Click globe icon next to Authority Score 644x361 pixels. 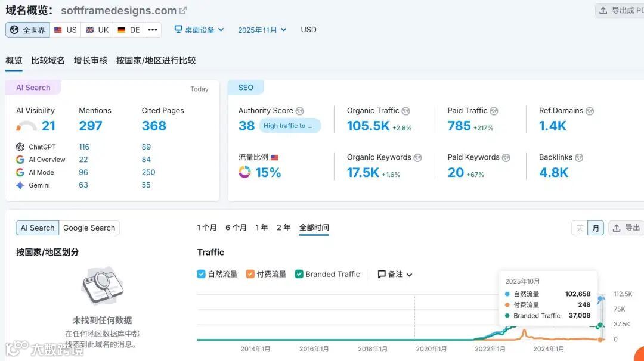300,111
